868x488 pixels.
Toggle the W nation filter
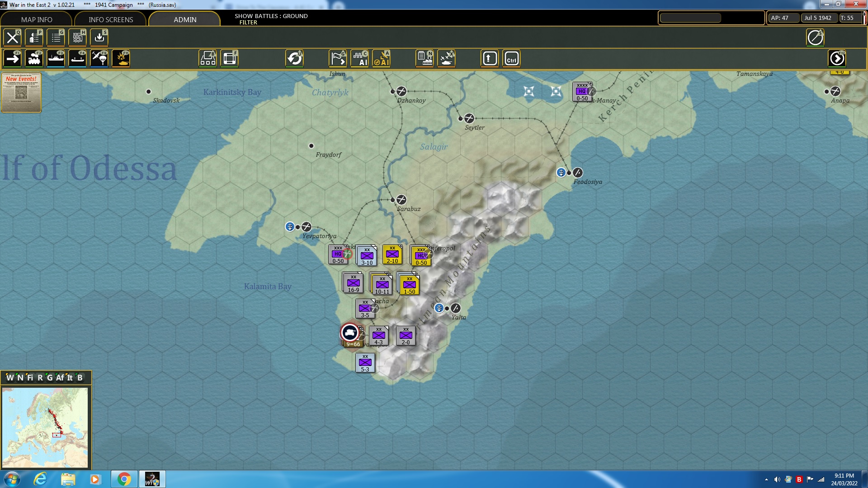tap(10, 378)
